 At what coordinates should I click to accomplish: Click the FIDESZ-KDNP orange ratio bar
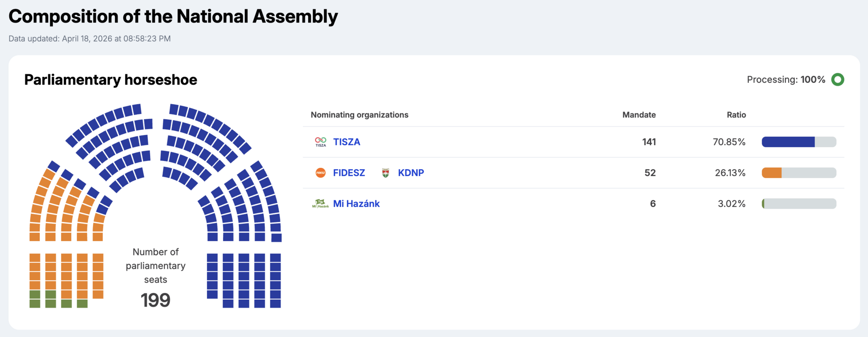pos(772,173)
